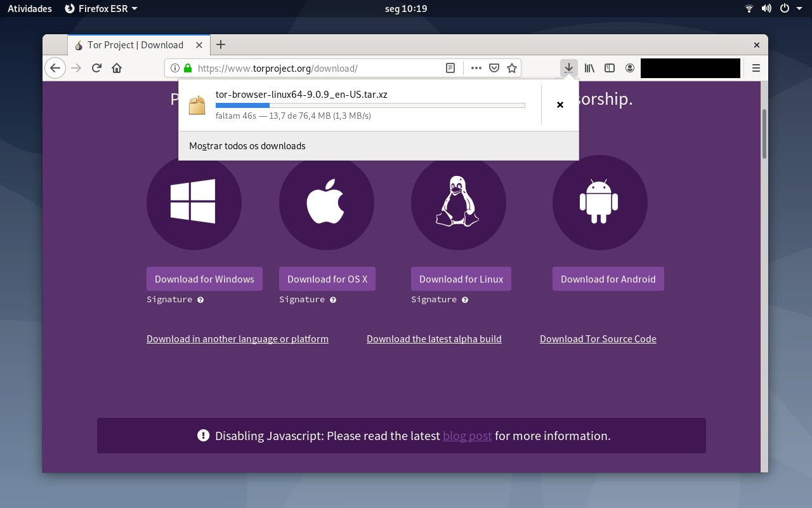Open the Firefox home page icon
Screen dimensions: 812x508
click(x=117, y=68)
